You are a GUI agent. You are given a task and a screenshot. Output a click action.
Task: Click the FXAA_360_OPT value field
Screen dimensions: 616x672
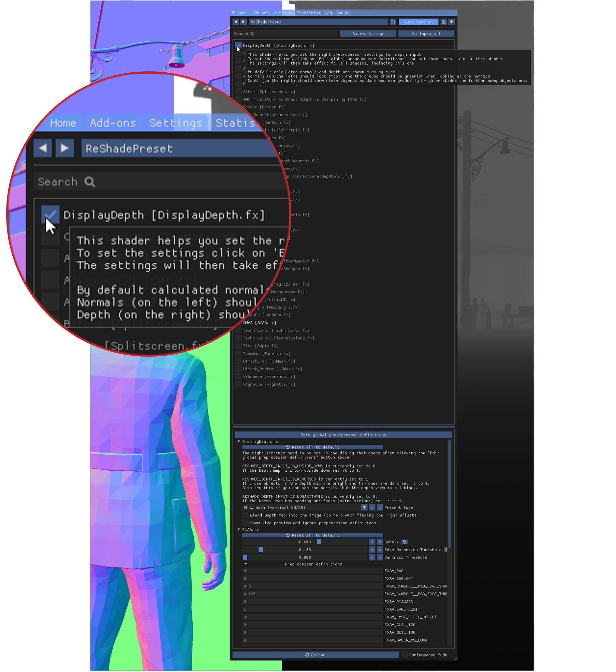click(x=312, y=578)
